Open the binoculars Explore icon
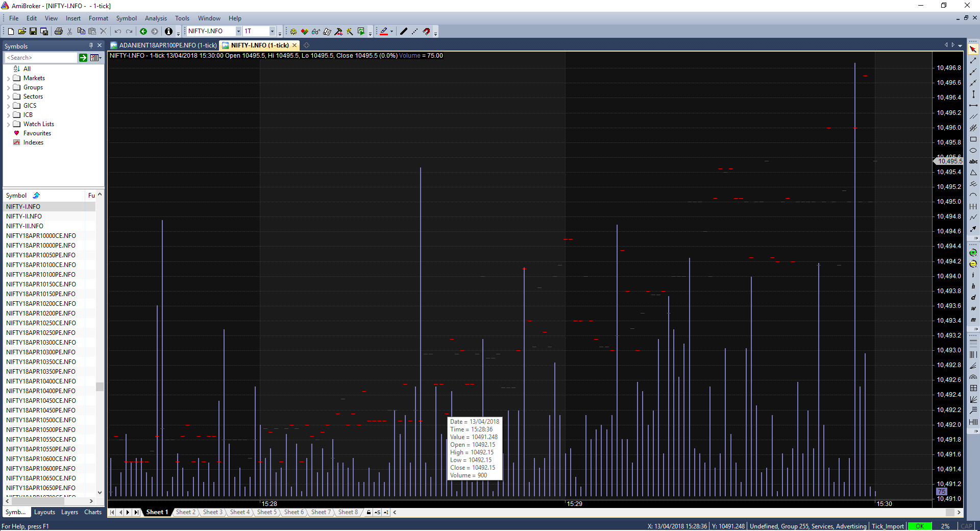Image resolution: width=980 pixels, height=531 pixels. coord(316,32)
